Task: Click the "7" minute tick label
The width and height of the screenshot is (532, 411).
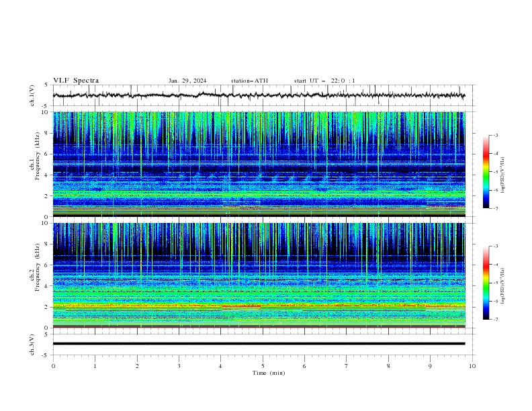Action: click(347, 366)
